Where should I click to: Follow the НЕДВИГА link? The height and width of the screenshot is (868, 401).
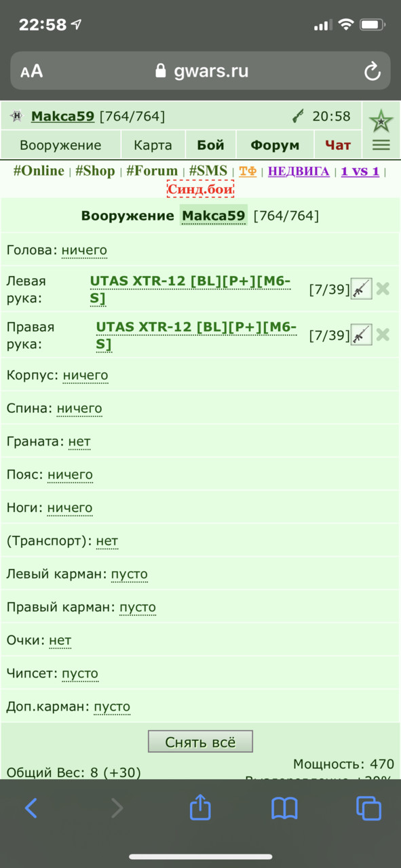click(x=299, y=172)
